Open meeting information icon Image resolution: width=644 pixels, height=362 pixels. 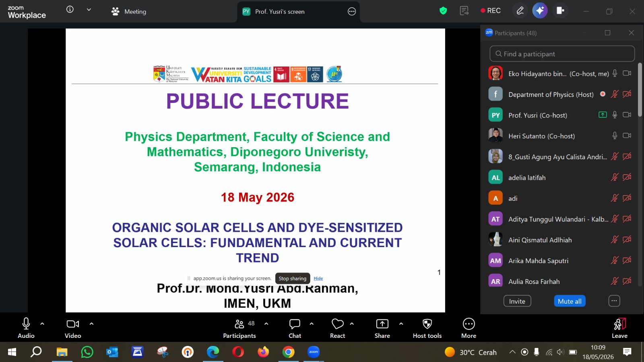tap(70, 9)
